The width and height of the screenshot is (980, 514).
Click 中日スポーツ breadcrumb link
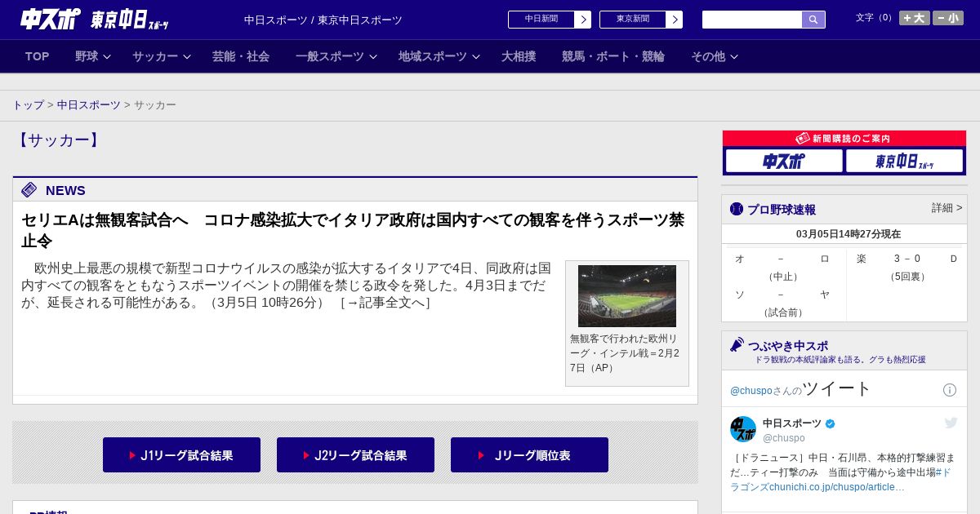(89, 105)
